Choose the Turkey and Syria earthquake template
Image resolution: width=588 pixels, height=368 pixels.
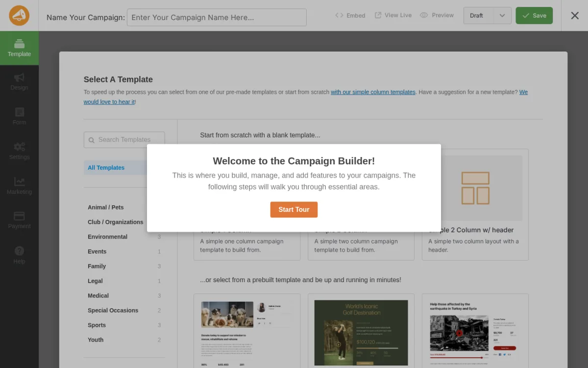click(x=475, y=331)
